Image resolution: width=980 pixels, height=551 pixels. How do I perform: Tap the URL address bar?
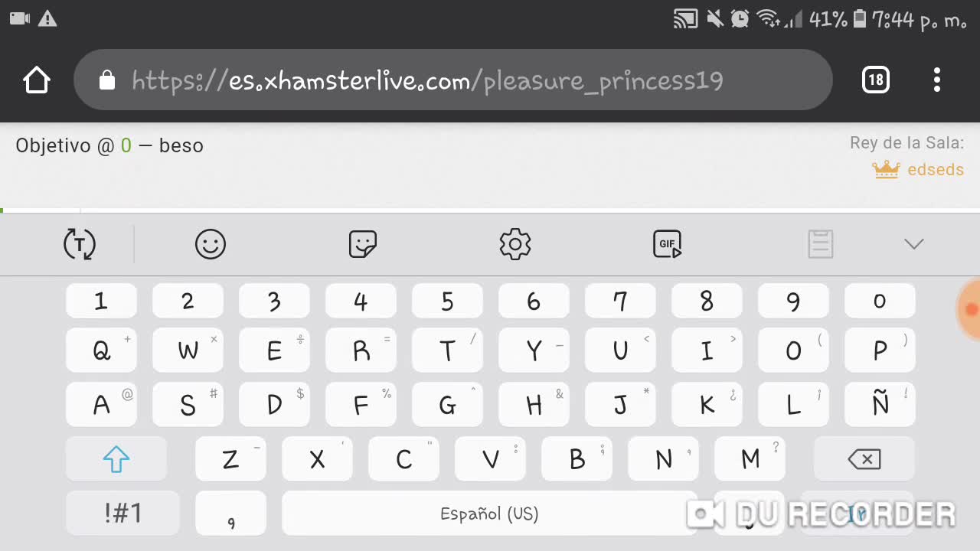coord(452,80)
